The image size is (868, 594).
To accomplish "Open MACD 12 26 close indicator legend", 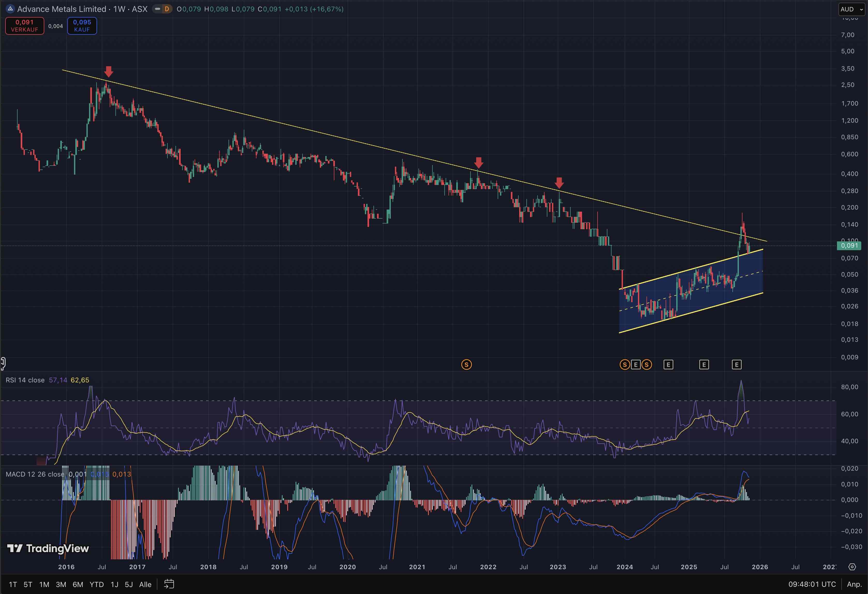I will click(x=35, y=474).
